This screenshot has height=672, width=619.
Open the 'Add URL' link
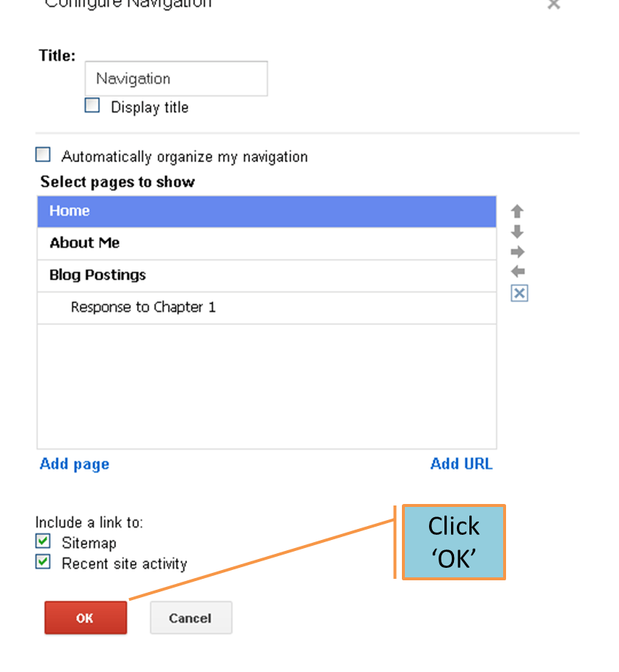(x=461, y=464)
